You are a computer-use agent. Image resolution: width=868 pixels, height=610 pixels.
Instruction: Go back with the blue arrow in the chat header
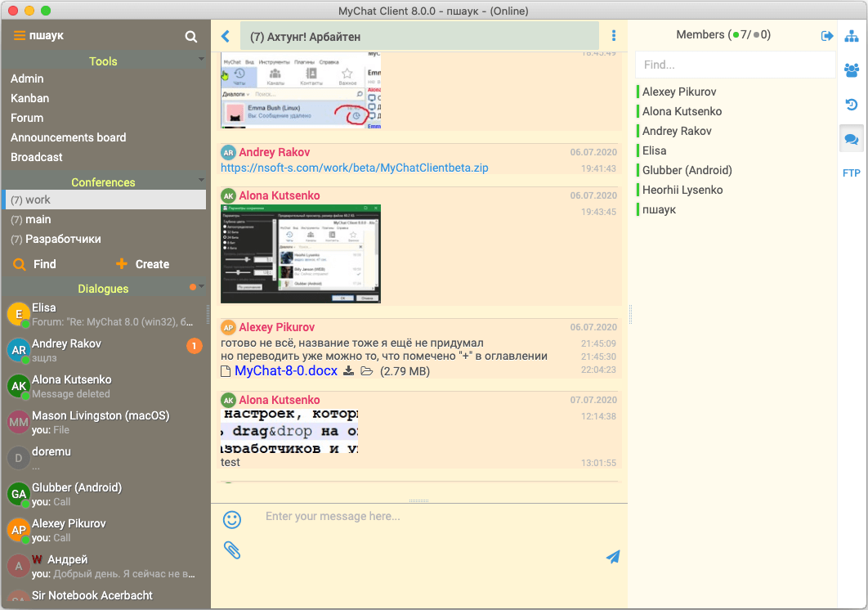(226, 37)
